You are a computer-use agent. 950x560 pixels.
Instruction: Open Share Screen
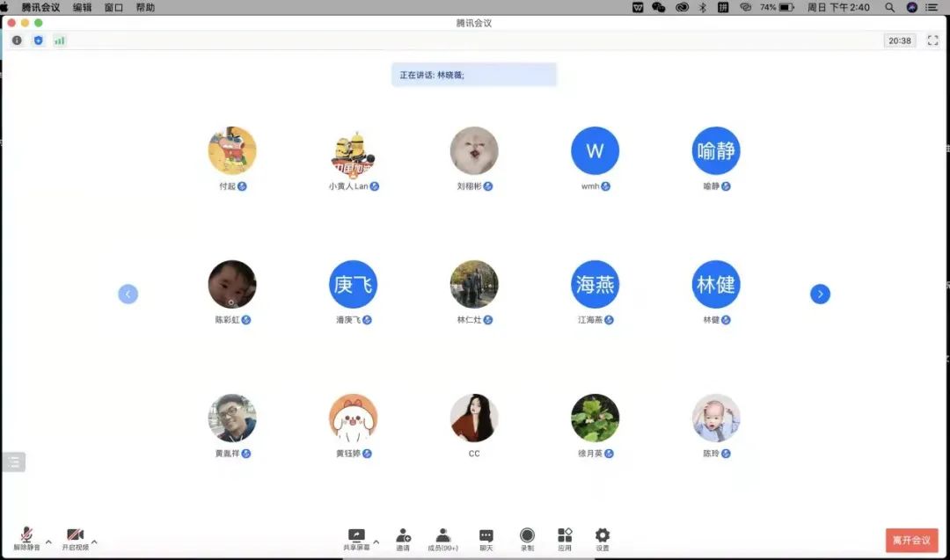tap(356, 539)
